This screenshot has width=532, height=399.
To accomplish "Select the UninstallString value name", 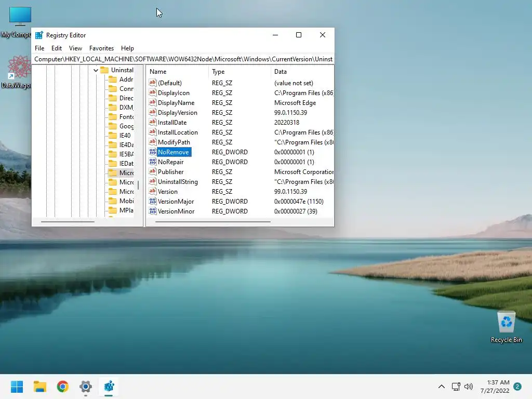I will tap(178, 182).
